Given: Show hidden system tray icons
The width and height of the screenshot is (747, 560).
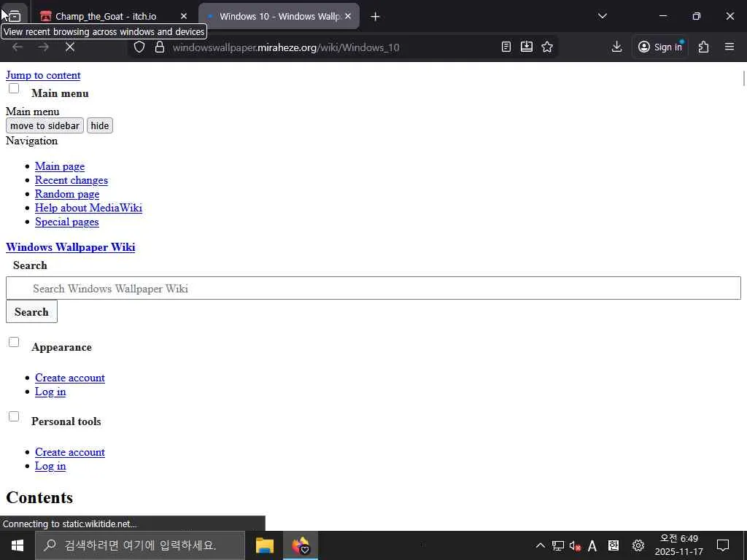Looking at the screenshot, I should tap(541, 545).
